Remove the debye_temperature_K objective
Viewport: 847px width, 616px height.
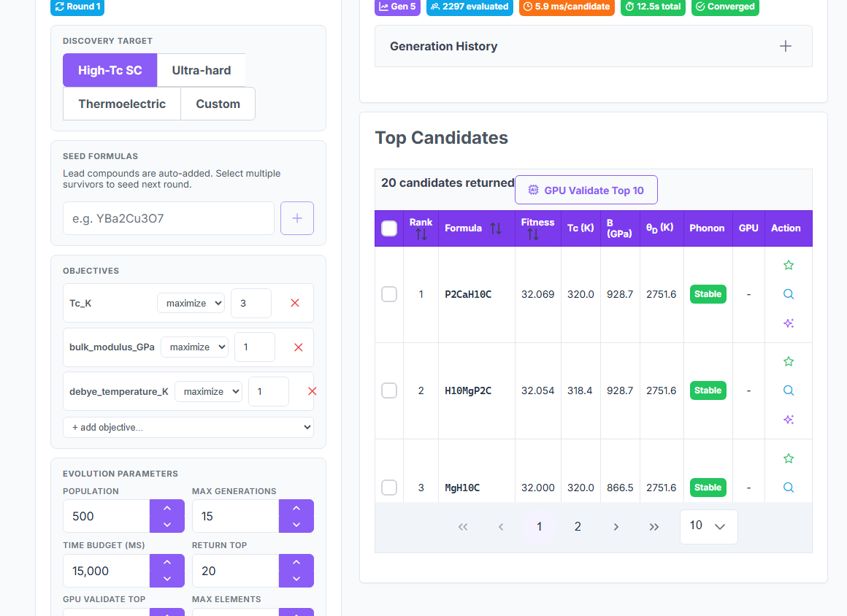pyautogui.click(x=312, y=391)
